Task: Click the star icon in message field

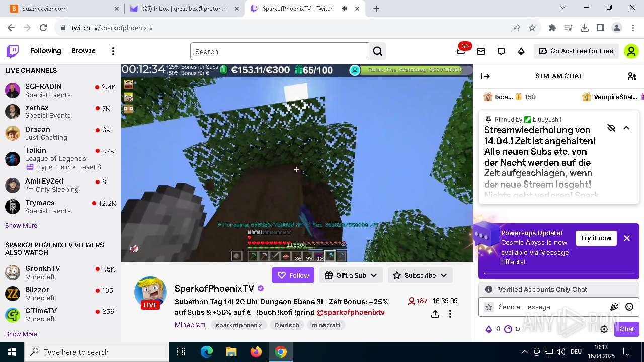Action: point(488,307)
